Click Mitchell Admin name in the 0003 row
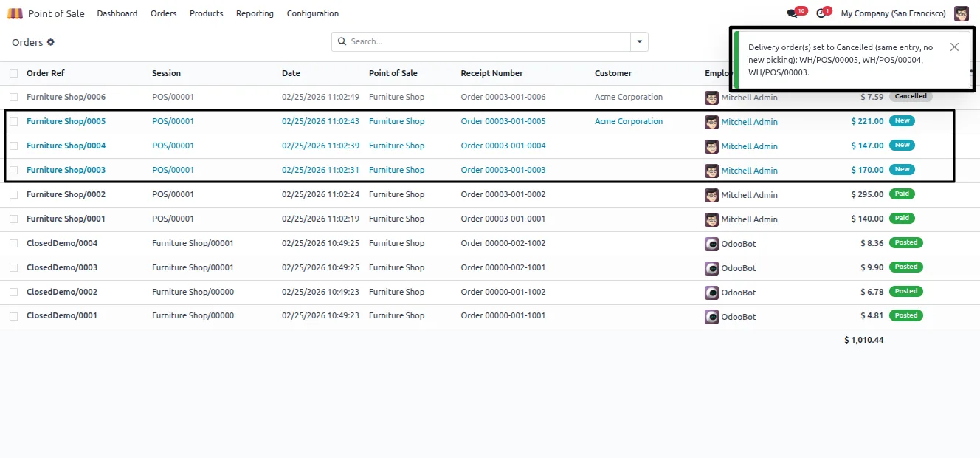The image size is (980, 458). coord(749,171)
